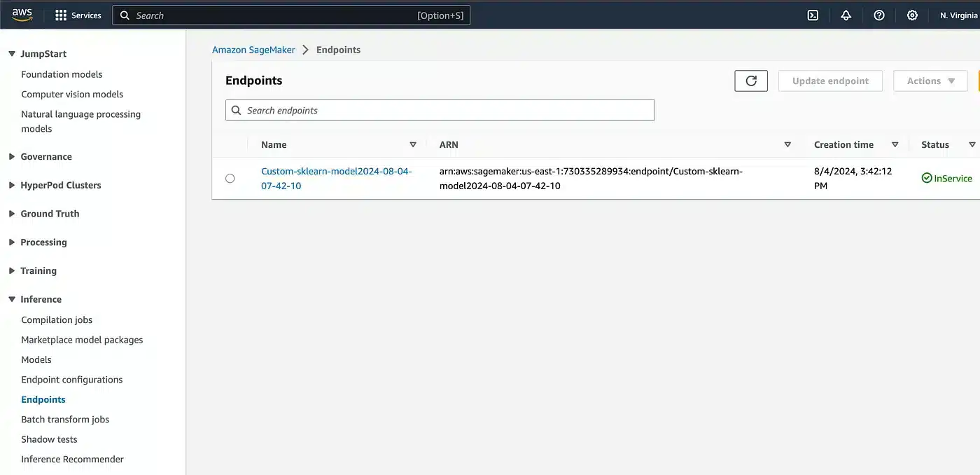Focus the Search endpoints field

tap(440, 110)
